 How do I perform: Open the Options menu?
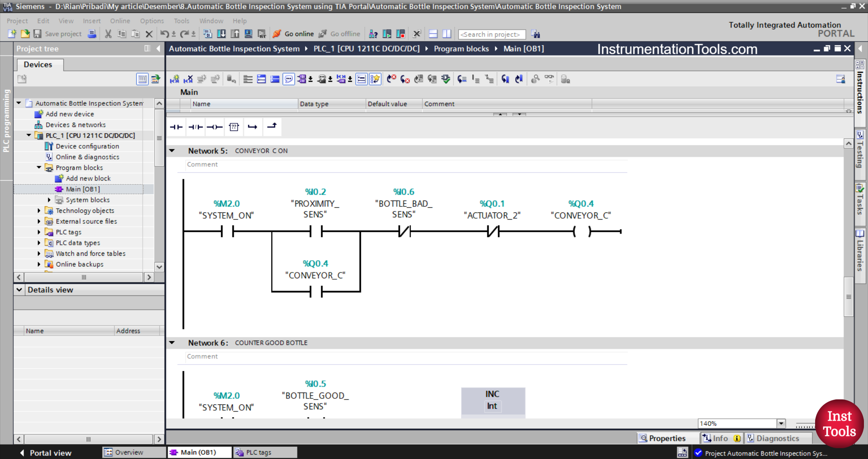pos(151,21)
